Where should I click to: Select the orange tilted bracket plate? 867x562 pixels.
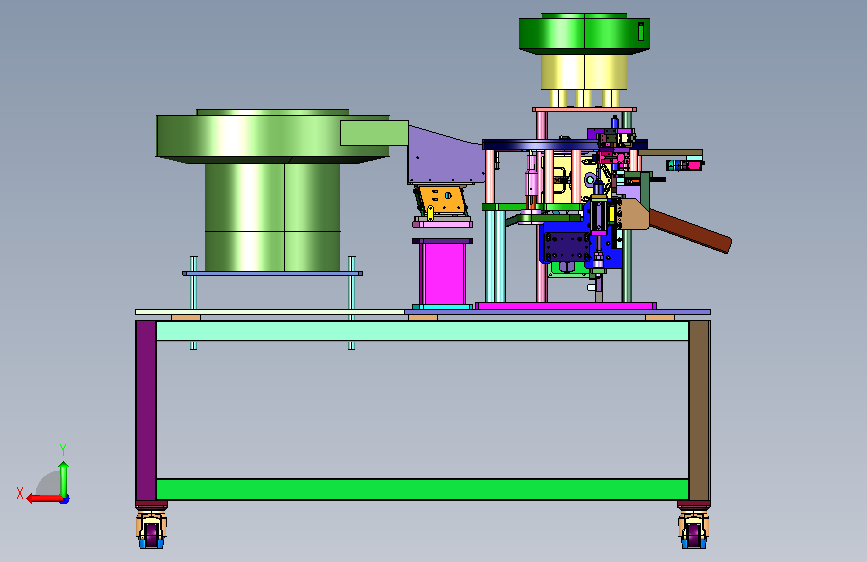point(441,200)
